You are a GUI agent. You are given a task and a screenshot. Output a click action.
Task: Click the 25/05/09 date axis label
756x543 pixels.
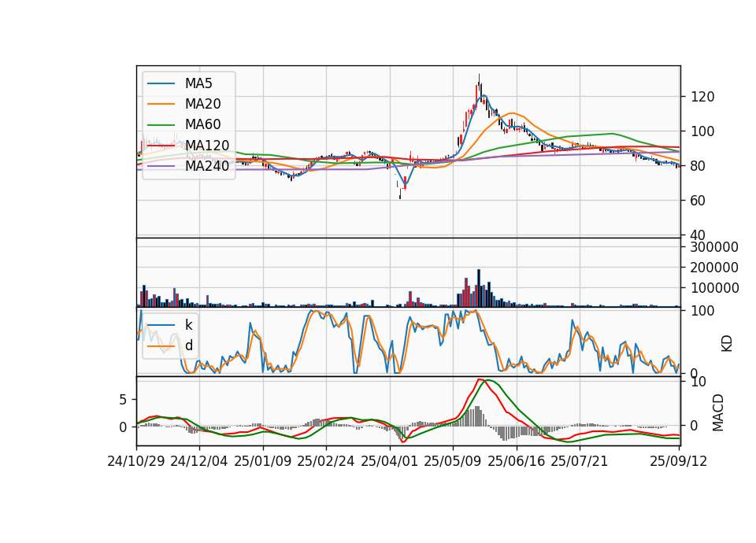click(x=453, y=461)
